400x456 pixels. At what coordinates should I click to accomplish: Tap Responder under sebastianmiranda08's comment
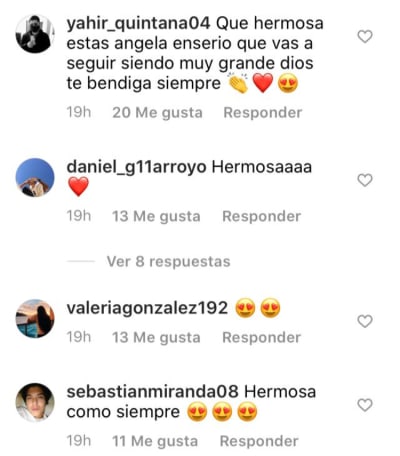(x=259, y=441)
